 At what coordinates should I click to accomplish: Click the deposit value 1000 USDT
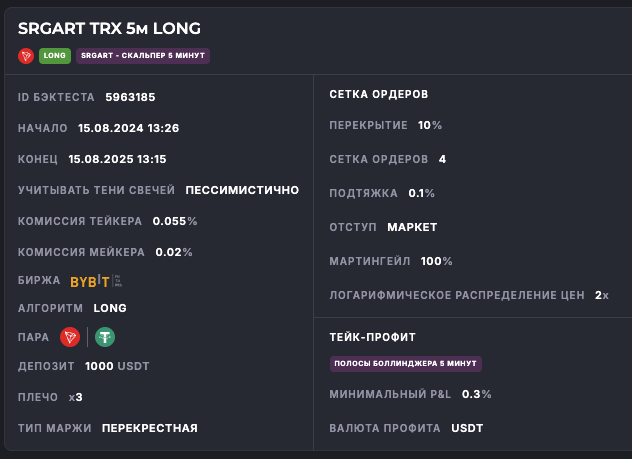coord(117,366)
